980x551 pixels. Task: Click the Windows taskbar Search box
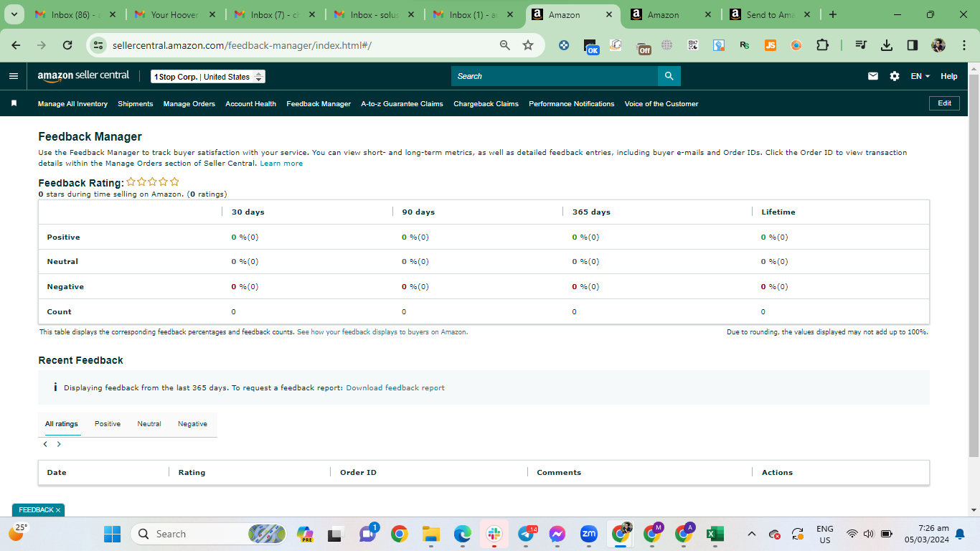click(209, 534)
